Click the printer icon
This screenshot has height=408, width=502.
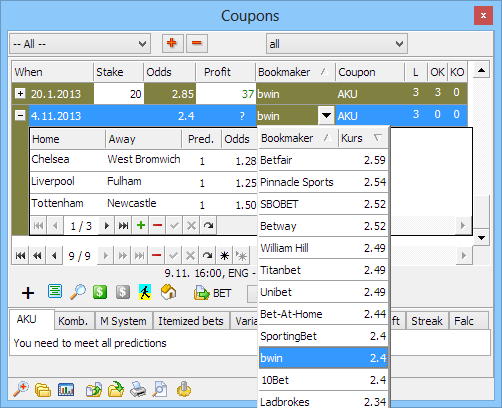click(x=138, y=390)
